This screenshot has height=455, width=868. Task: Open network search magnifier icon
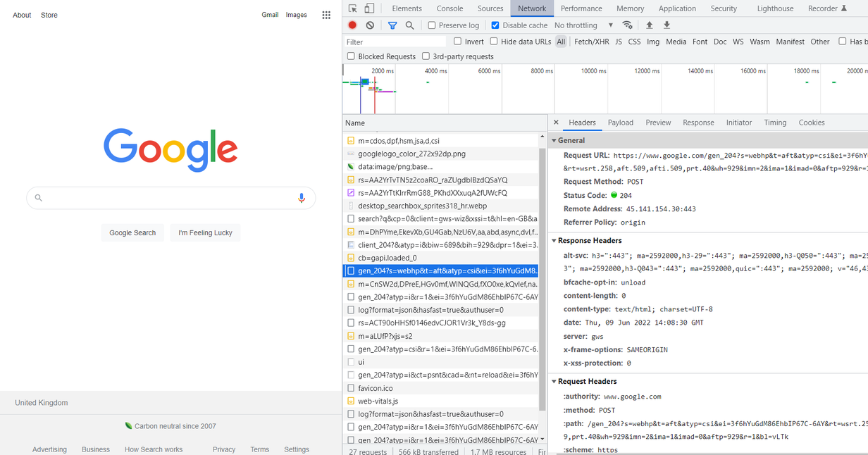coord(409,25)
